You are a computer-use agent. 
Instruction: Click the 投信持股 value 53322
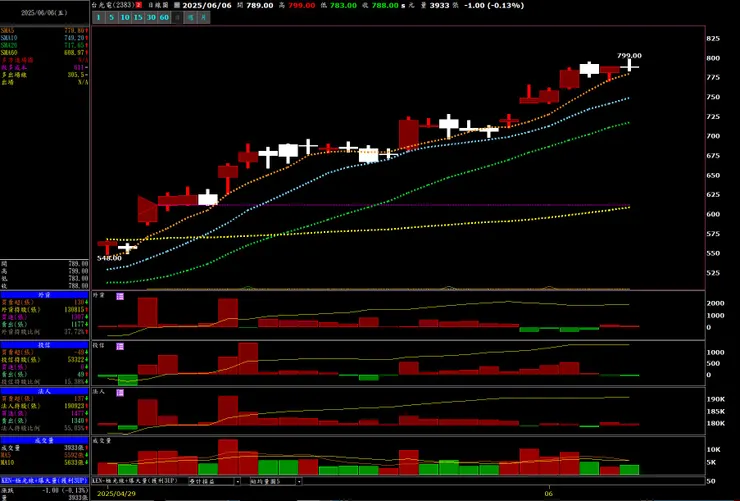tap(76, 359)
